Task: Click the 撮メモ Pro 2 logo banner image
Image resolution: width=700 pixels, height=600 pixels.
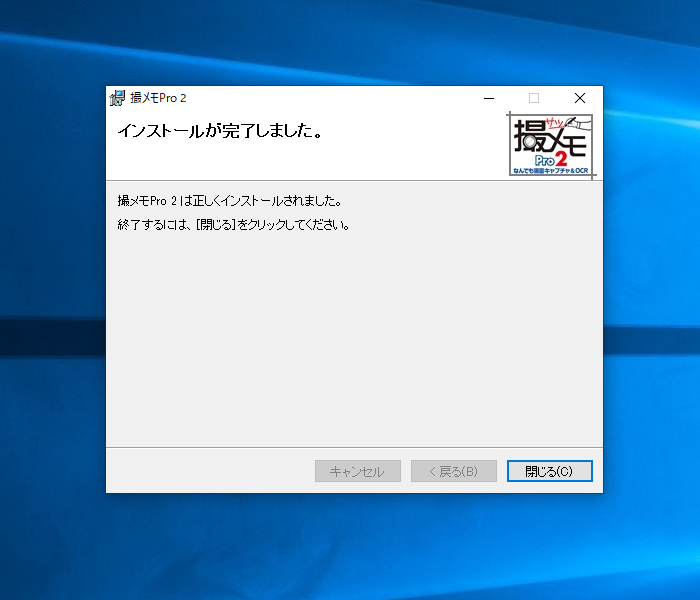Action: click(551, 145)
